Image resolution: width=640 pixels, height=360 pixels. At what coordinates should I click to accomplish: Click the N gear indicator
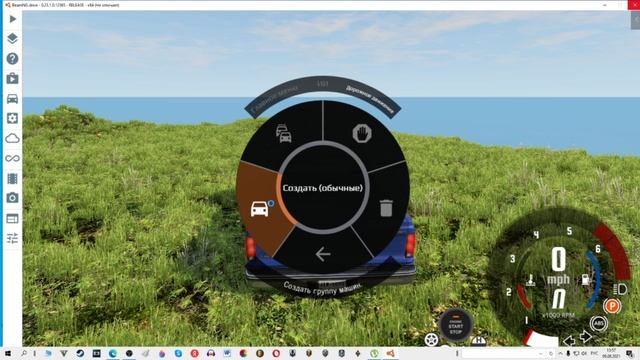click(559, 299)
